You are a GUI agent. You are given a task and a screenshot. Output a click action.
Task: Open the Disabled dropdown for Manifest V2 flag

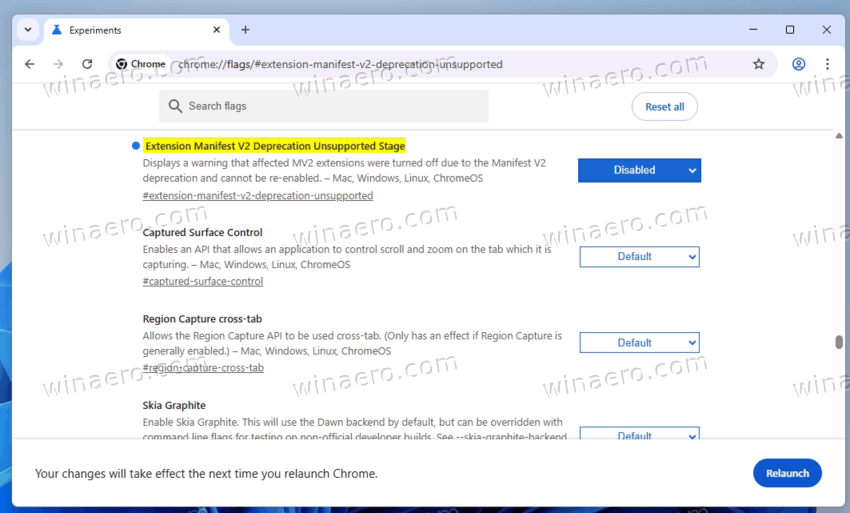(x=639, y=170)
